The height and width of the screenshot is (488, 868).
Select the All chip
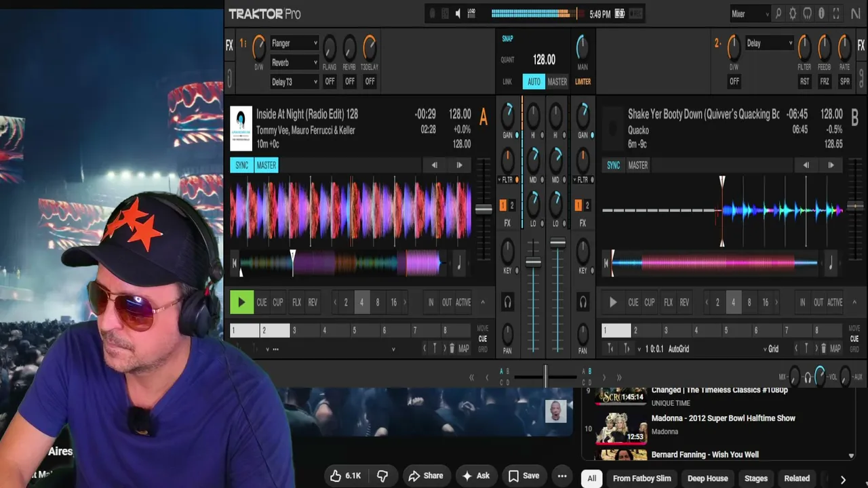[x=592, y=479]
